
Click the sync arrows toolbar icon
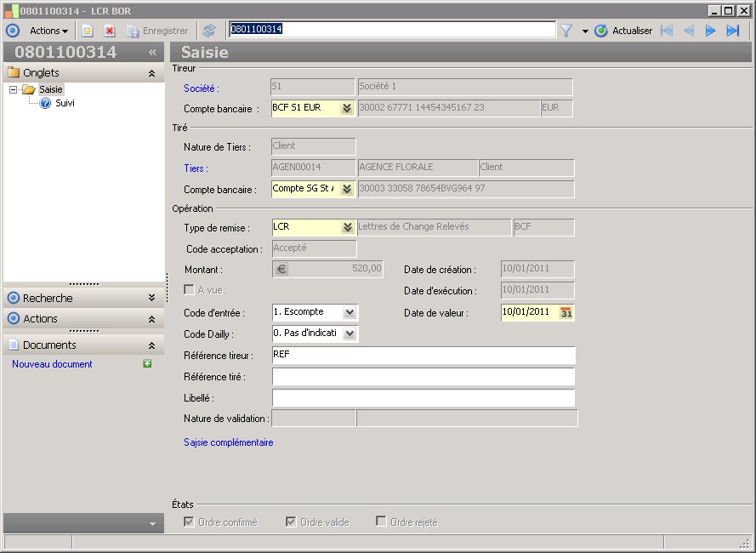(209, 31)
